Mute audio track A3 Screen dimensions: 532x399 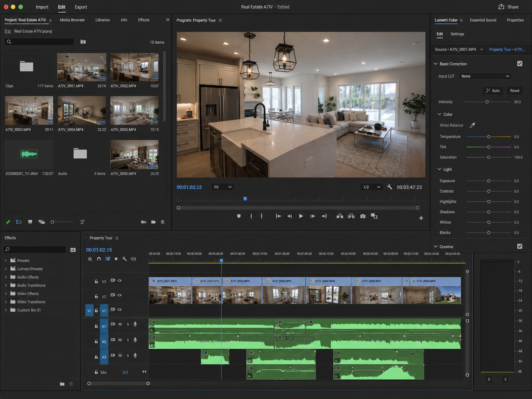[x=120, y=355]
